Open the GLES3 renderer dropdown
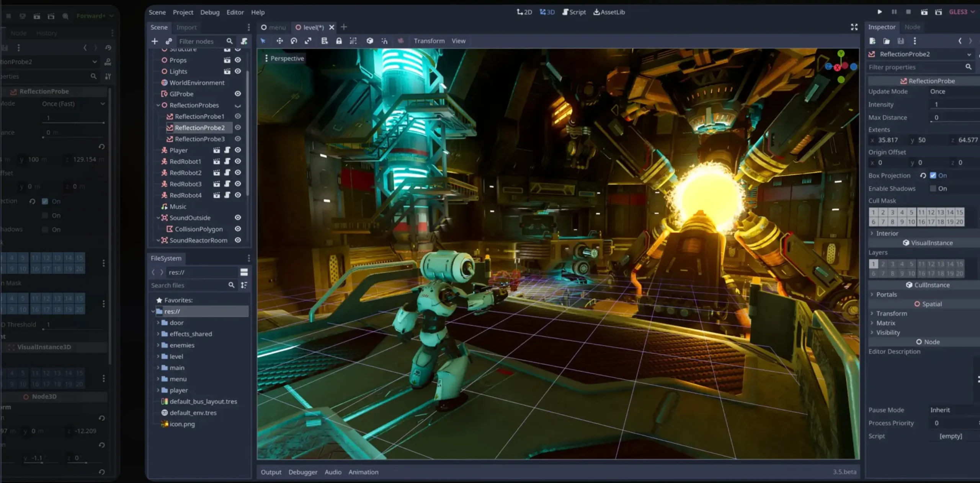The image size is (980, 483). pyautogui.click(x=962, y=12)
